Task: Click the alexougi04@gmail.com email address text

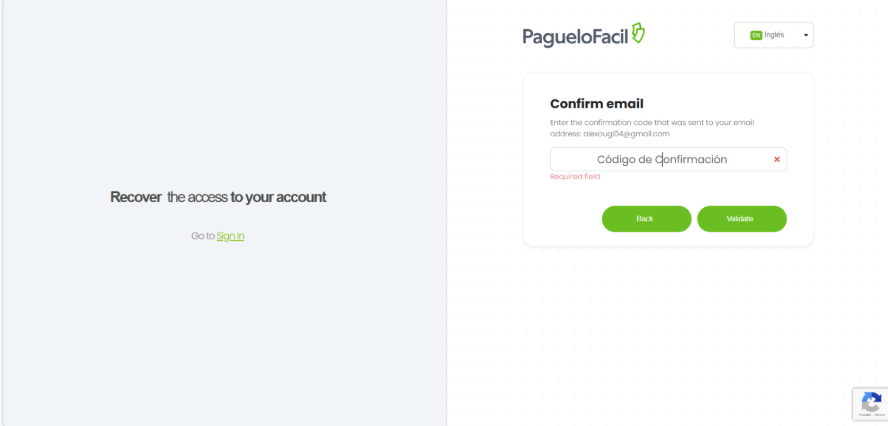Action: point(626,133)
